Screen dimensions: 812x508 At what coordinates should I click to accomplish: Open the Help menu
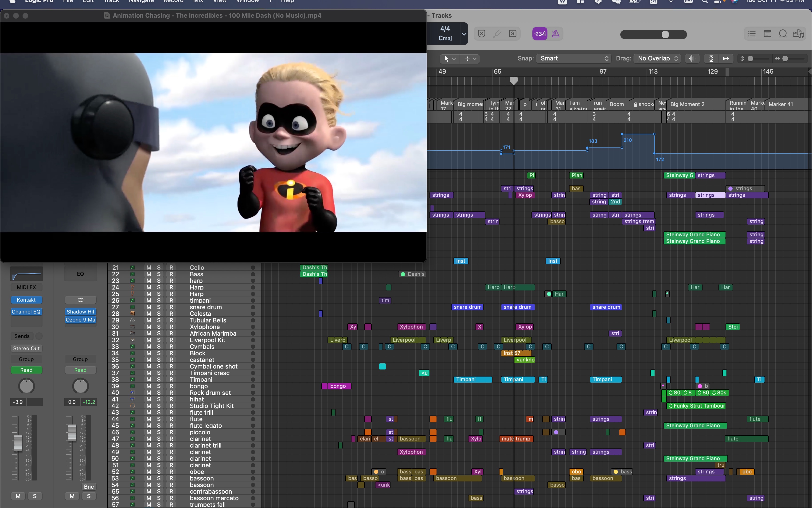(287, 1)
